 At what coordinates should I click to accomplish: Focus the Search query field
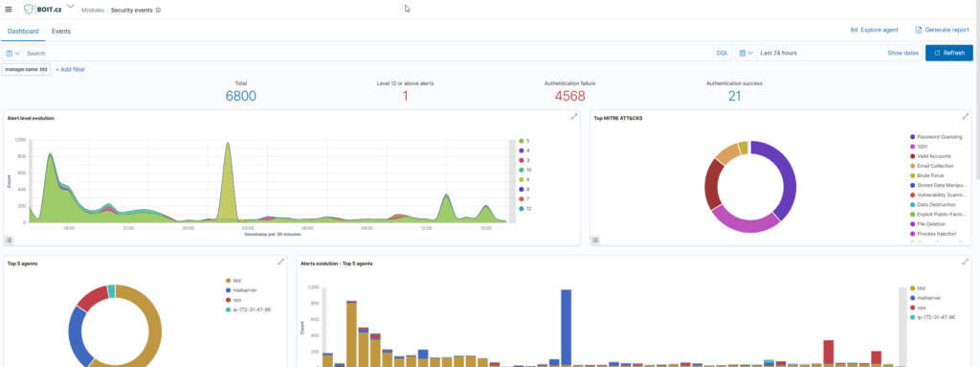[x=368, y=54]
